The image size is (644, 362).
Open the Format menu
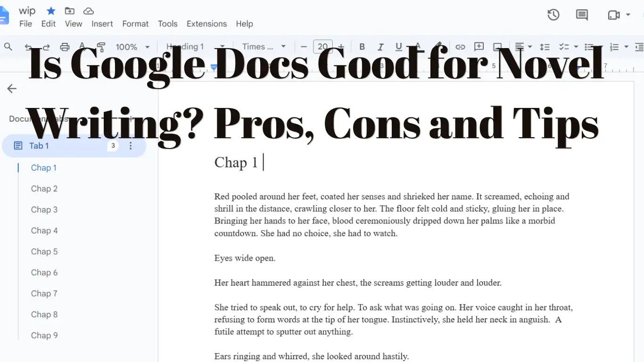coord(135,24)
